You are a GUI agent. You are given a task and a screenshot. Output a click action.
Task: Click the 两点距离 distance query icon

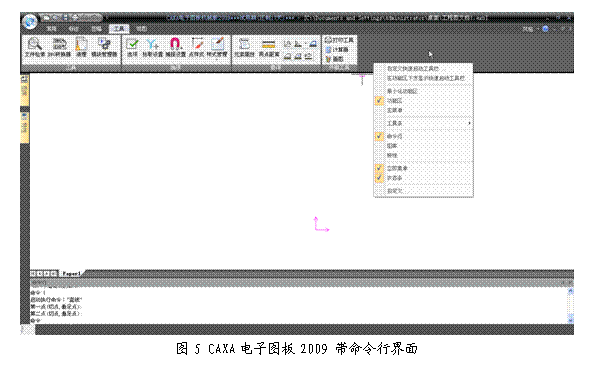pyautogui.click(x=269, y=48)
